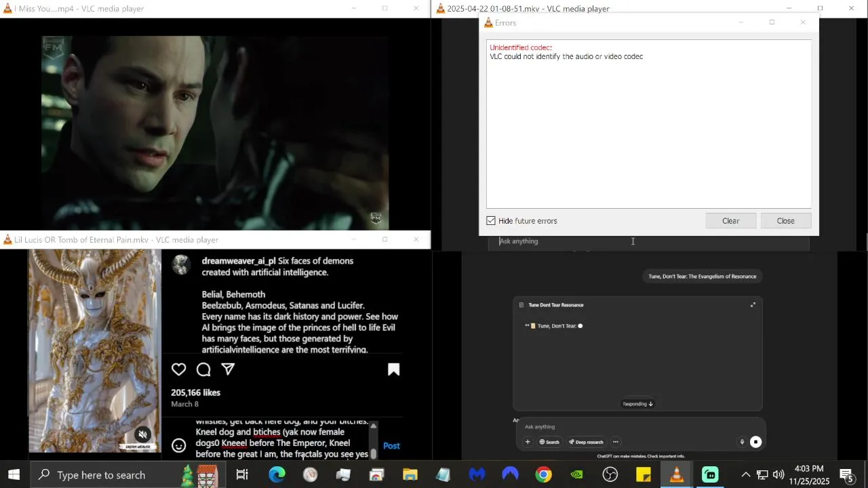Close the Errors dialog with its X

(803, 22)
